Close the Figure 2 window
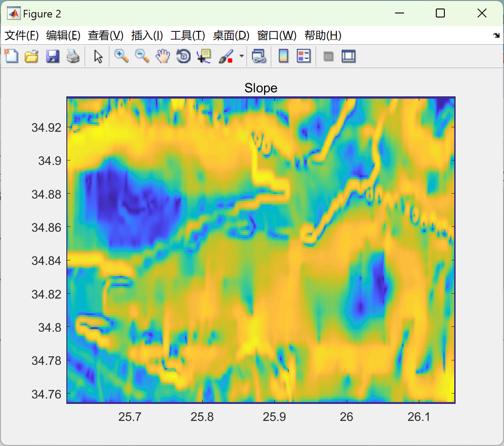Image resolution: width=504 pixels, height=446 pixels. tap(482, 13)
